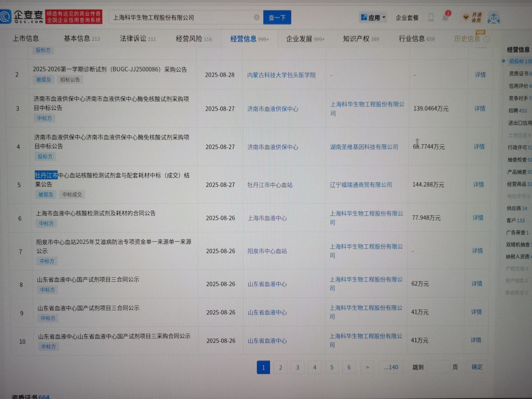Select 信用评价 in the side navigation

pos(520,86)
